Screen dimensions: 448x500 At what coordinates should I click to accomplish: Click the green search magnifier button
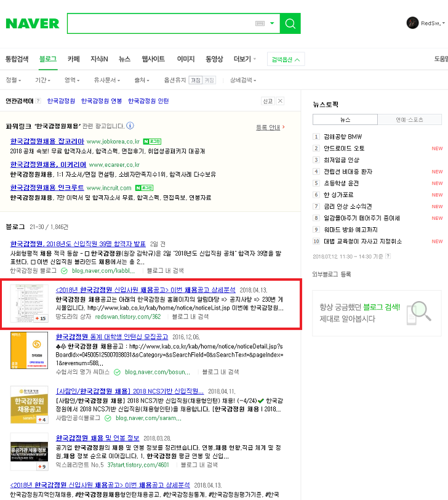click(x=290, y=23)
